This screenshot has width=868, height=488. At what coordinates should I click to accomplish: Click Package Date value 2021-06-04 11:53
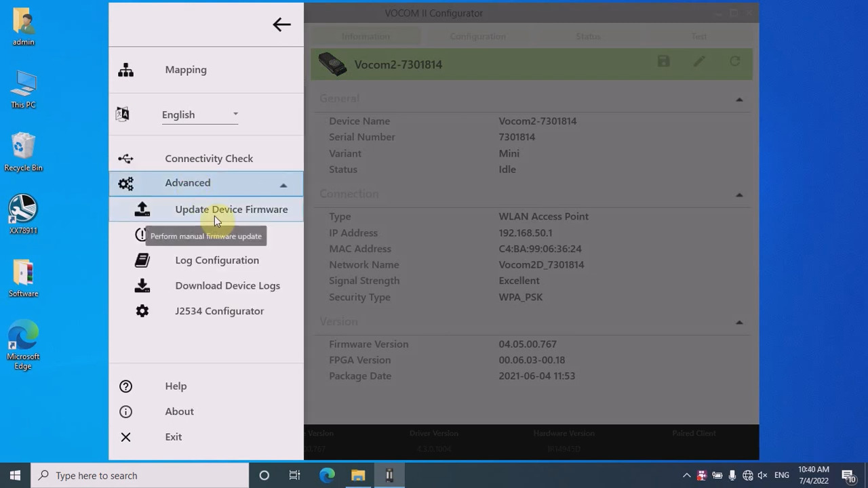(x=536, y=375)
